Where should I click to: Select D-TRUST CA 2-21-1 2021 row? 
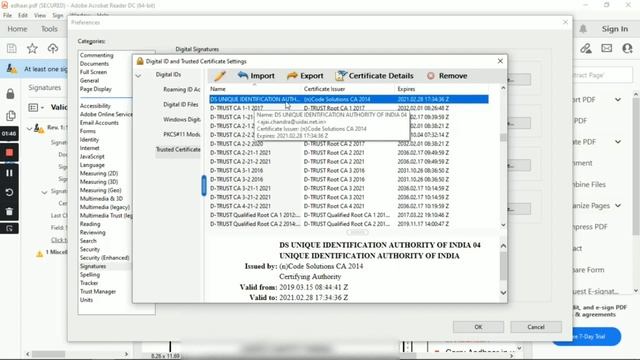[349, 153]
